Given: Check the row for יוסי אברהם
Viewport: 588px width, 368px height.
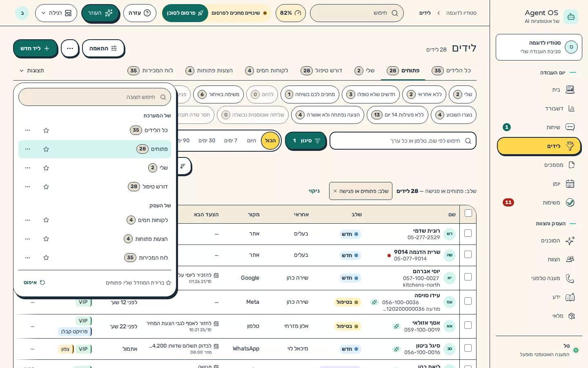Looking at the screenshot, I should point(468,277).
